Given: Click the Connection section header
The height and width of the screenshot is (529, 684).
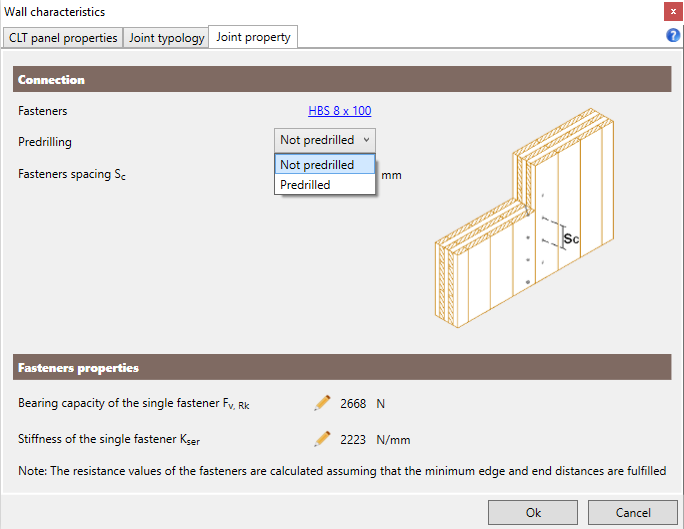Looking at the screenshot, I should click(342, 79).
